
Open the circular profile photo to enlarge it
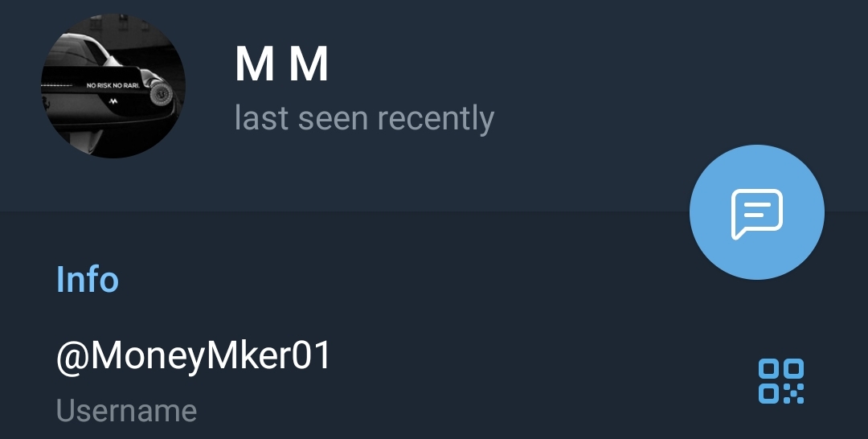113,86
